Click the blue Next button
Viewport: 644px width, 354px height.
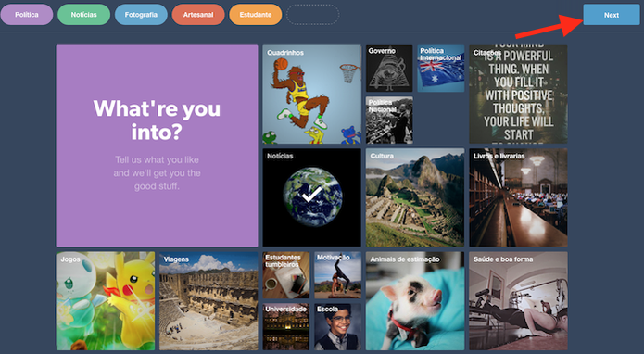pyautogui.click(x=612, y=15)
